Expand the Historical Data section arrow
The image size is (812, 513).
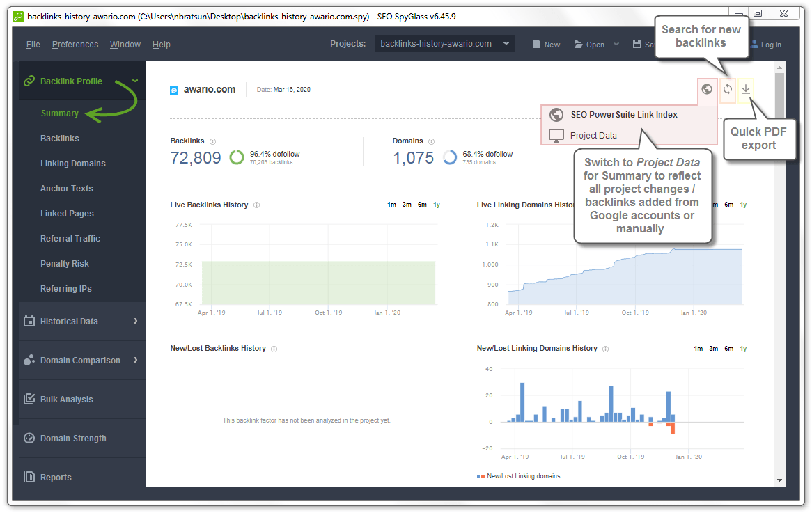136,321
